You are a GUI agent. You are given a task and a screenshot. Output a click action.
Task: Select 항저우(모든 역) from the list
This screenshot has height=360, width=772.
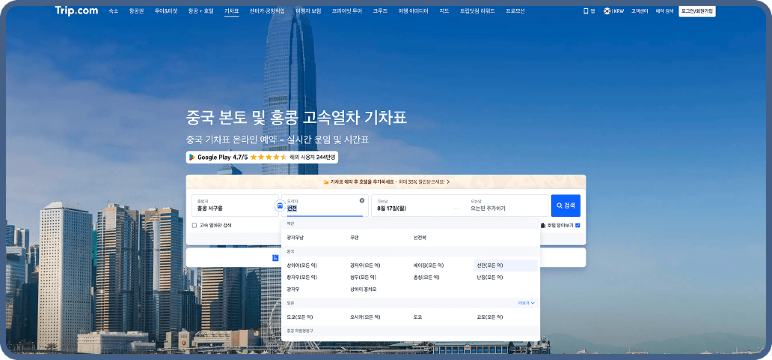pyautogui.click(x=302, y=277)
